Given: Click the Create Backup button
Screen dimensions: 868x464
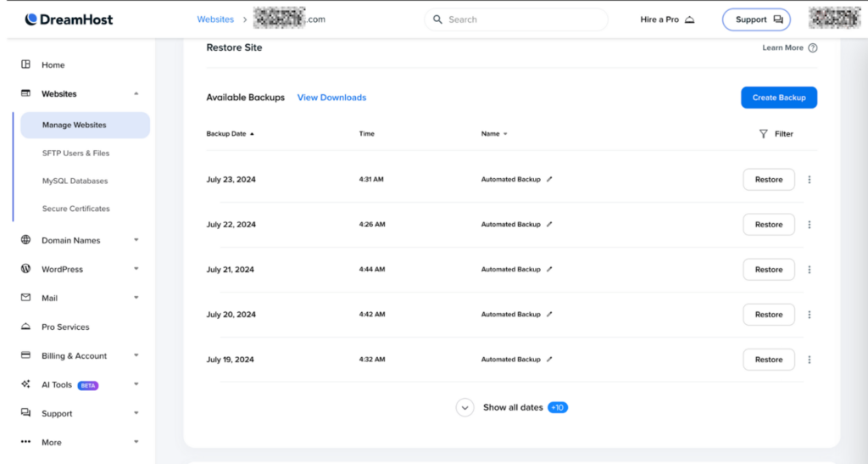Looking at the screenshot, I should 778,98.
